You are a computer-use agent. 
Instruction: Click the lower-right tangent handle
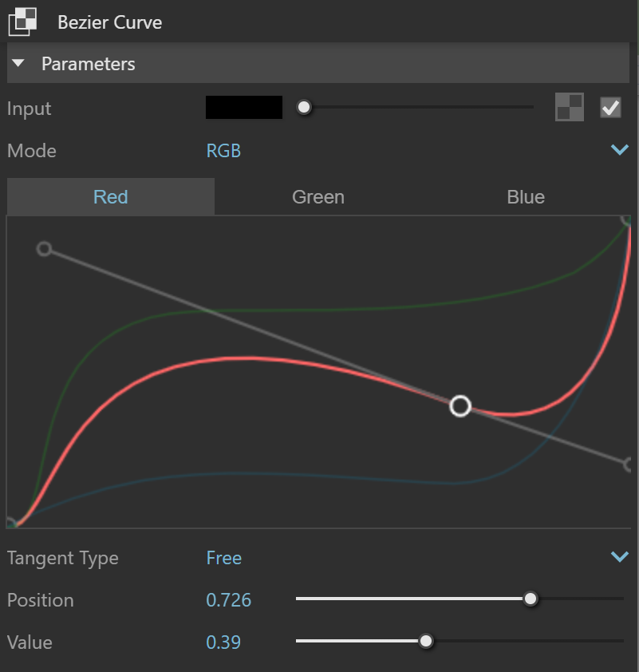tap(628, 463)
